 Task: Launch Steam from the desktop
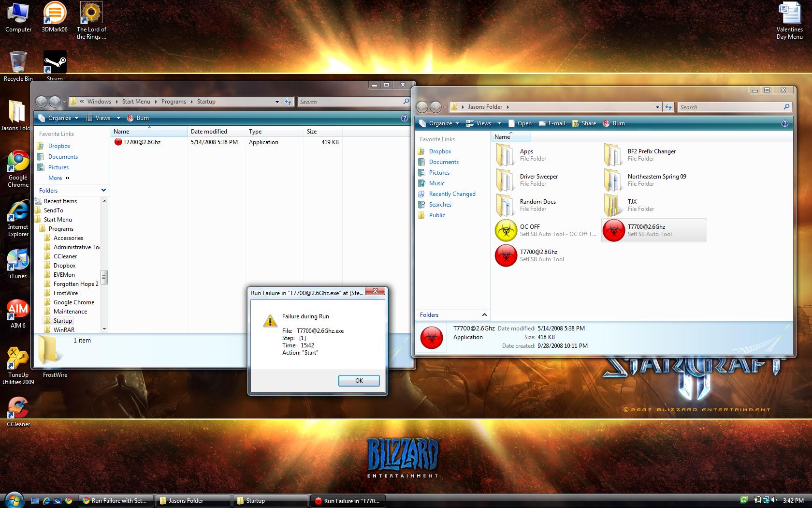tap(55, 65)
